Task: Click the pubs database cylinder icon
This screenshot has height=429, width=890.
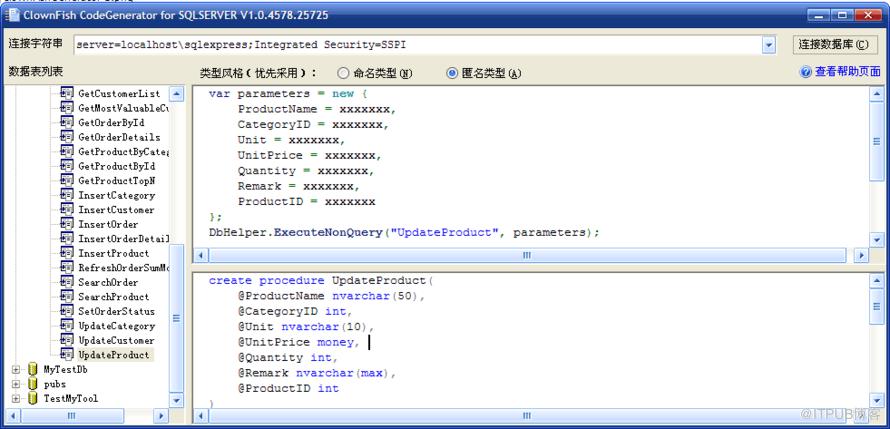Action: [32, 384]
